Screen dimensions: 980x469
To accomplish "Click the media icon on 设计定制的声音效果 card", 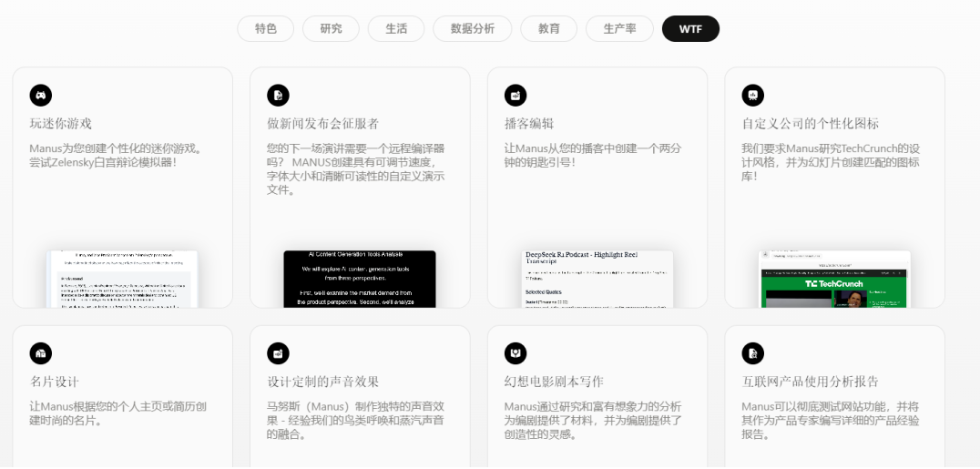I will (278, 353).
